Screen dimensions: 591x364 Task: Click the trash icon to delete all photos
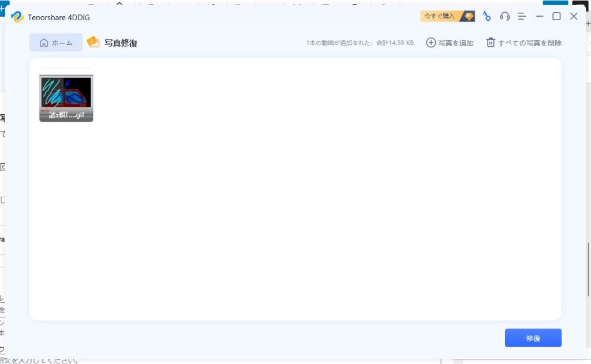point(491,43)
